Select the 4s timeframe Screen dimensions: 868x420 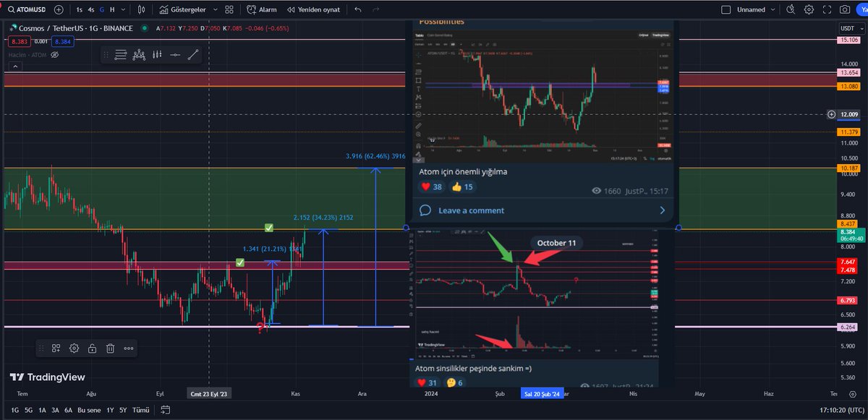(90, 10)
